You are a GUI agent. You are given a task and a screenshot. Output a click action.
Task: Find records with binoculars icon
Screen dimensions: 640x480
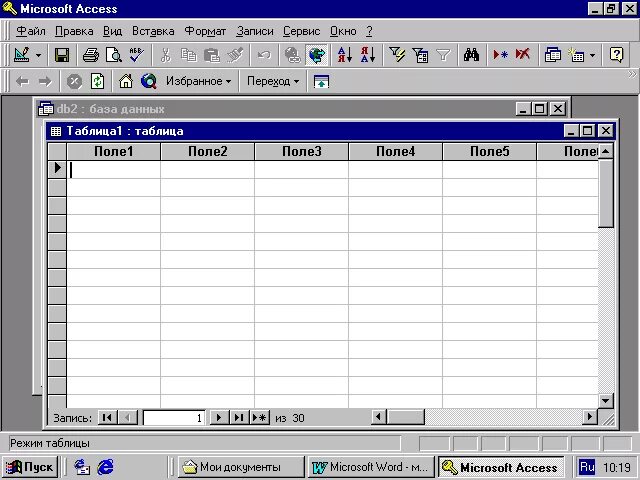[x=471, y=55]
